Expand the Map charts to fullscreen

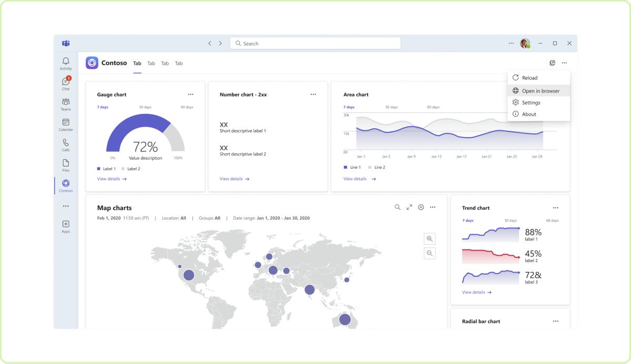(x=409, y=207)
